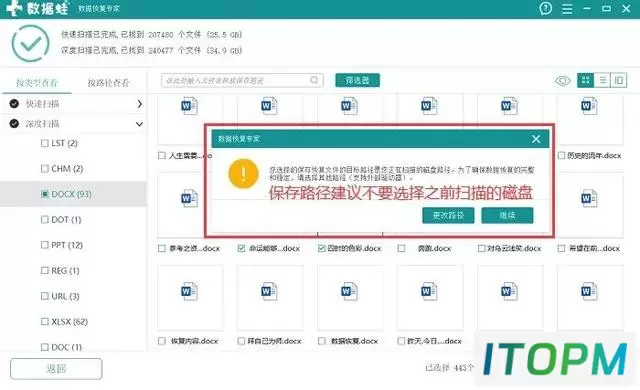The height and width of the screenshot is (390, 640).
Task: Click the 数据蛙 logo in title bar
Action: (37, 8)
